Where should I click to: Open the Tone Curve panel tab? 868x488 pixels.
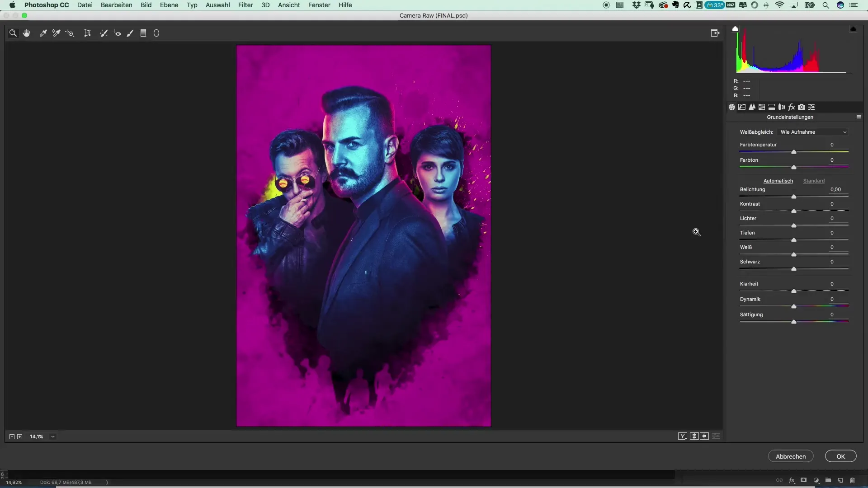[x=742, y=107]
